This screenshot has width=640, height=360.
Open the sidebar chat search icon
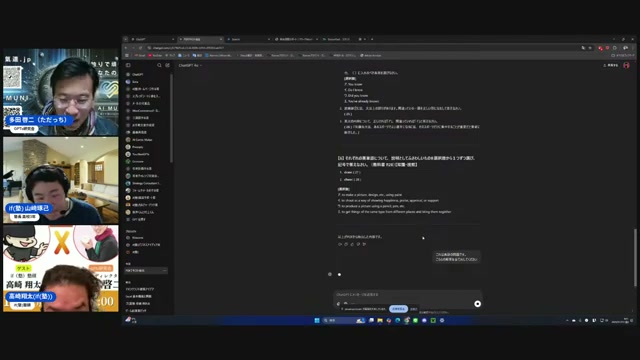(x=159, y=65)
